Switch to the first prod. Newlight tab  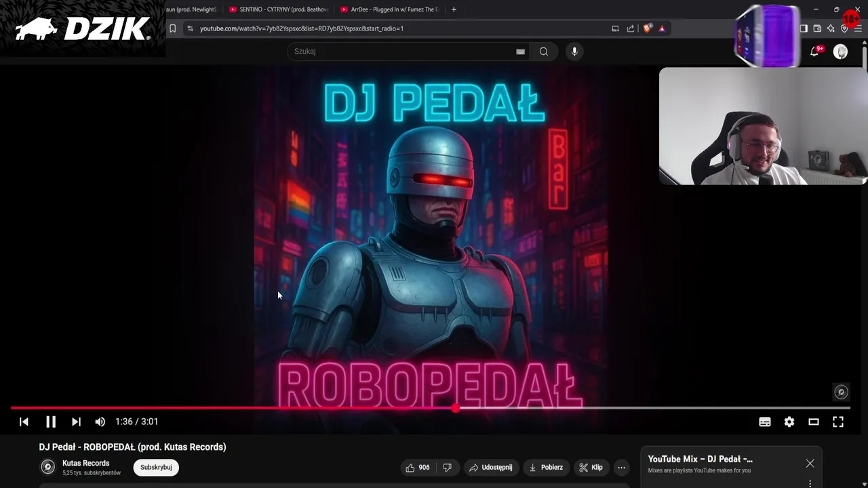(193, 9)
